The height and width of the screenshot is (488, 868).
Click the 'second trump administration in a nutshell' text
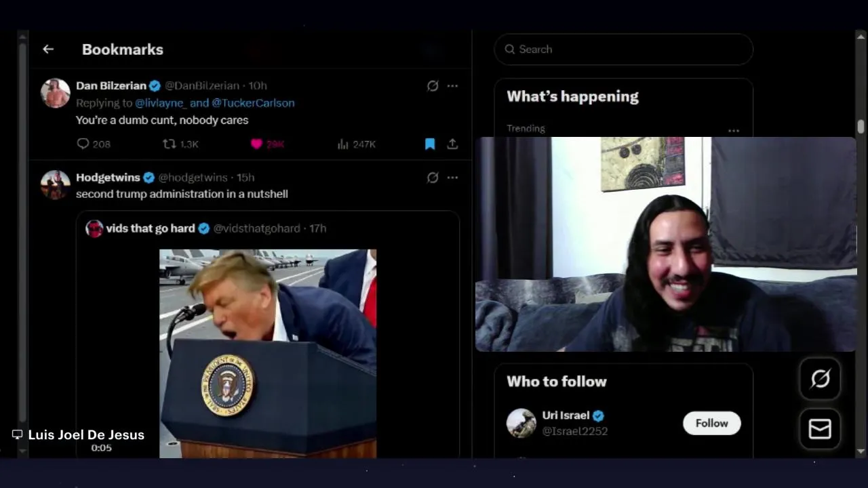click(x=182, y=194)
